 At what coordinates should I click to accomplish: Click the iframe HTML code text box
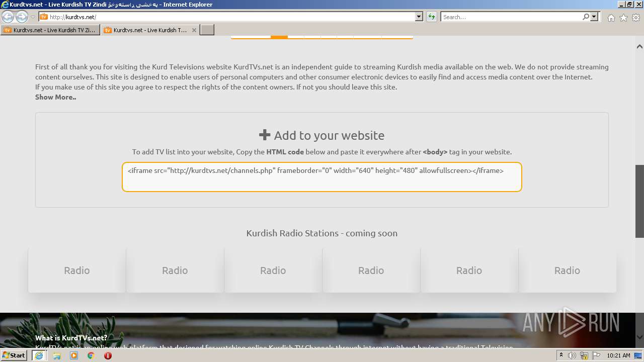tap(321, 176)
